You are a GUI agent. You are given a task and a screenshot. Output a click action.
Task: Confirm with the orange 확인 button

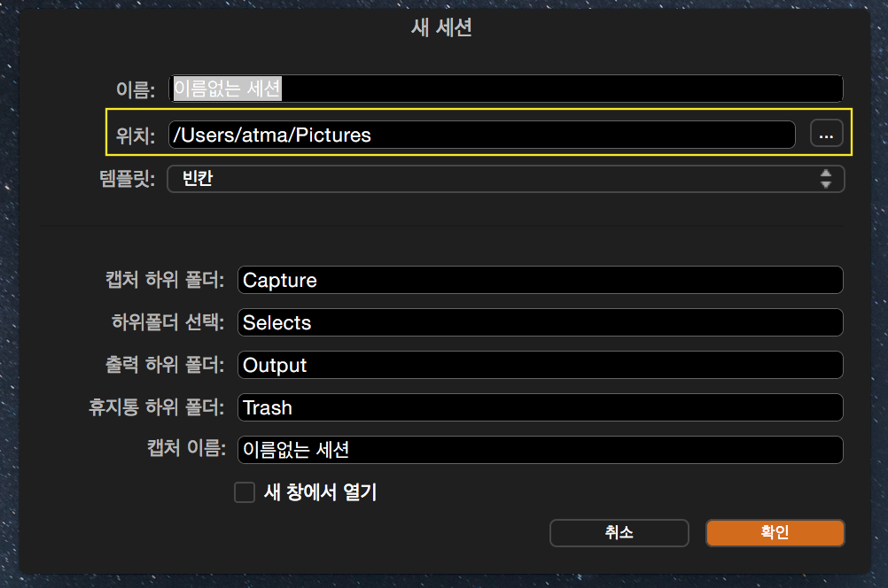[x=775, y=532]
